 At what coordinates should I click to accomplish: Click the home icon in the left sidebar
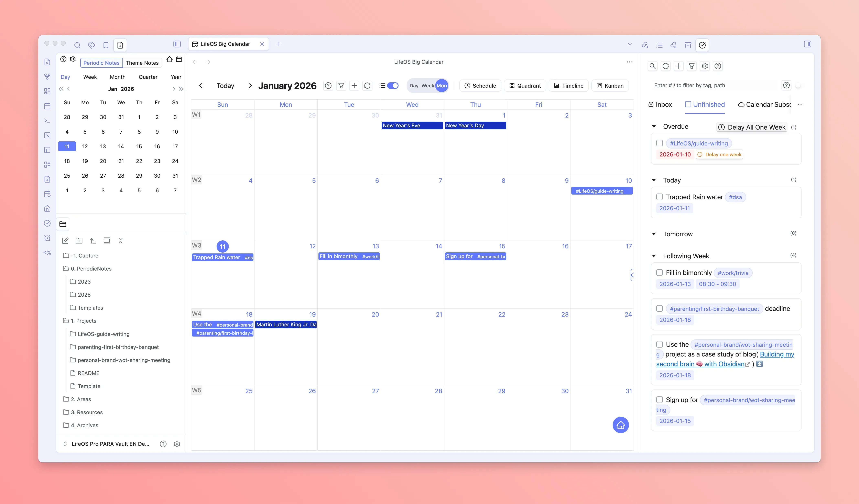pos(47,208)
